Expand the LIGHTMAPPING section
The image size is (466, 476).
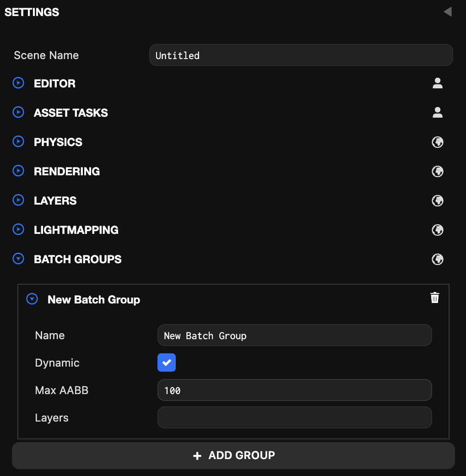pyautogui.click(x=18, y=229)
